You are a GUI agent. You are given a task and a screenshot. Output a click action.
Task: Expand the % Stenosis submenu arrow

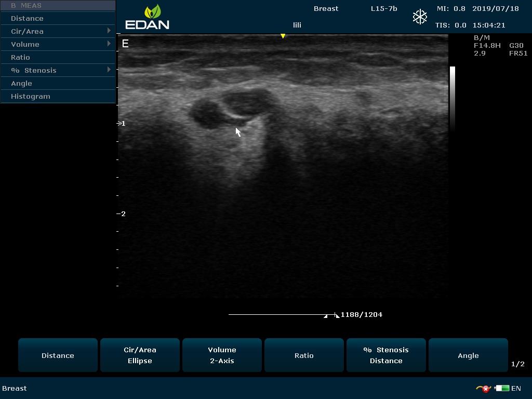109,70
